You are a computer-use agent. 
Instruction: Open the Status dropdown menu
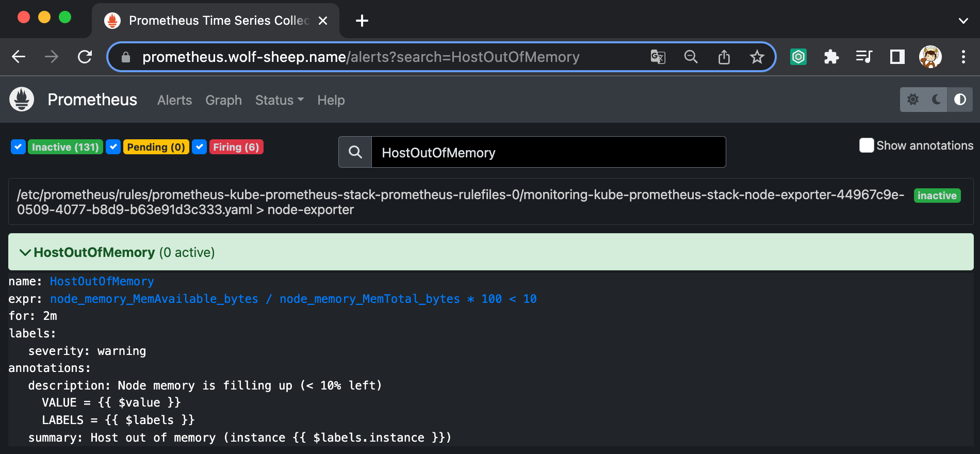(280, 100)
